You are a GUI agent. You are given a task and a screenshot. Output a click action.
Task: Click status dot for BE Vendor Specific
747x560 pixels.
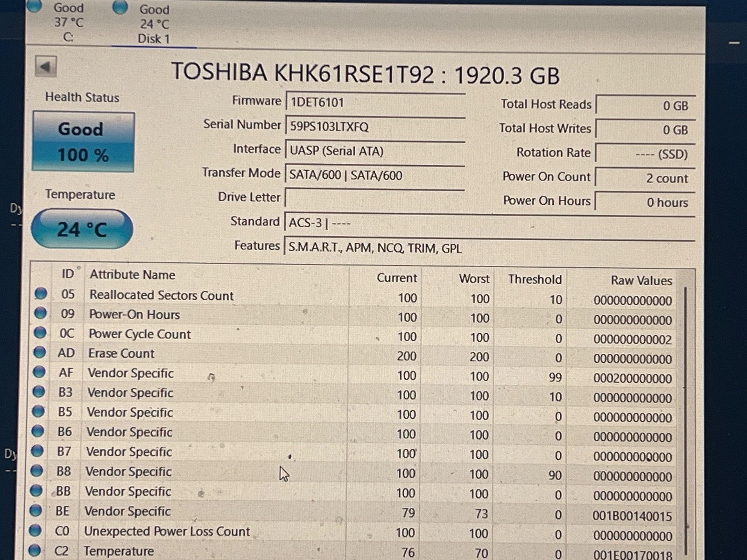(36, 511)
